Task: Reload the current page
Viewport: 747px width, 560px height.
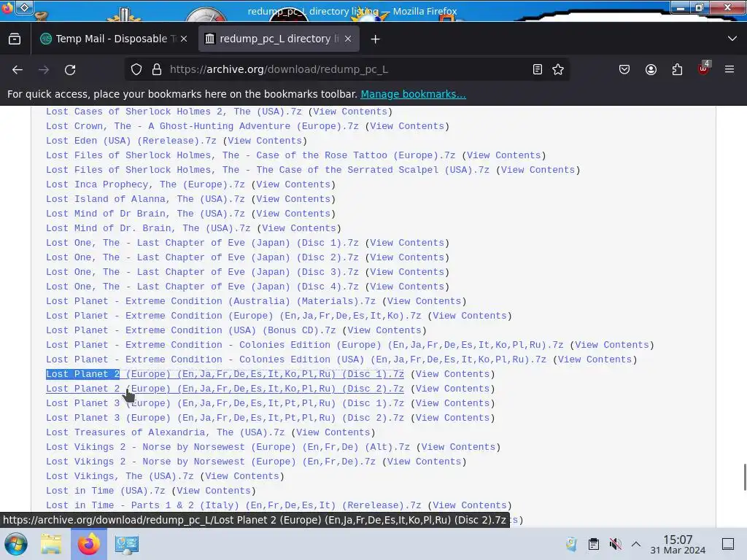Action: tap(70, 69)
